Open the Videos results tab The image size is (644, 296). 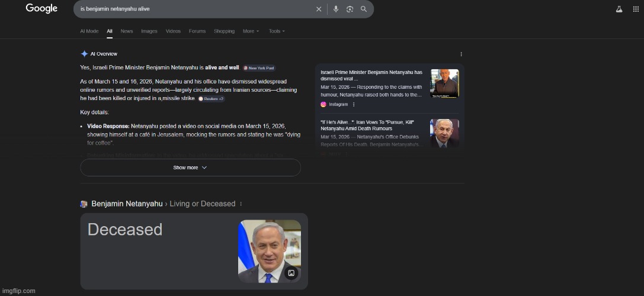[173, 31]
